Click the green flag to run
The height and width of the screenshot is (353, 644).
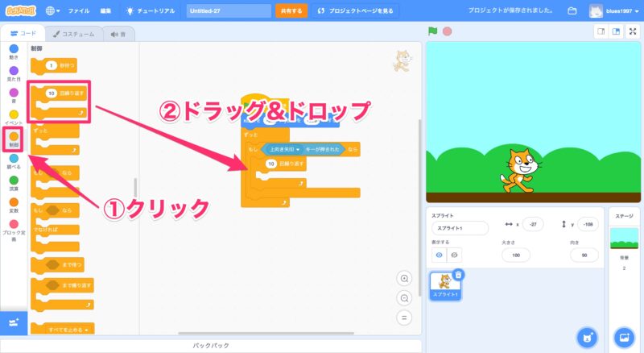click(x=432, y=31)
